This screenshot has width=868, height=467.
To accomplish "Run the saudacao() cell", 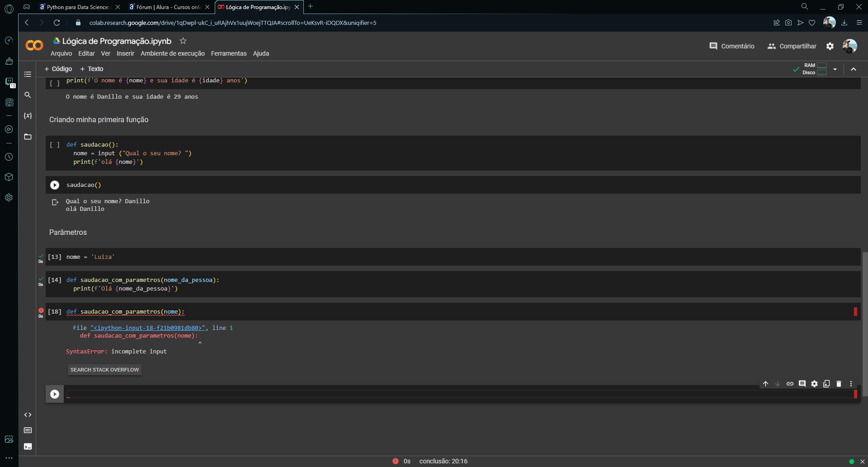I will click(55, 185).
